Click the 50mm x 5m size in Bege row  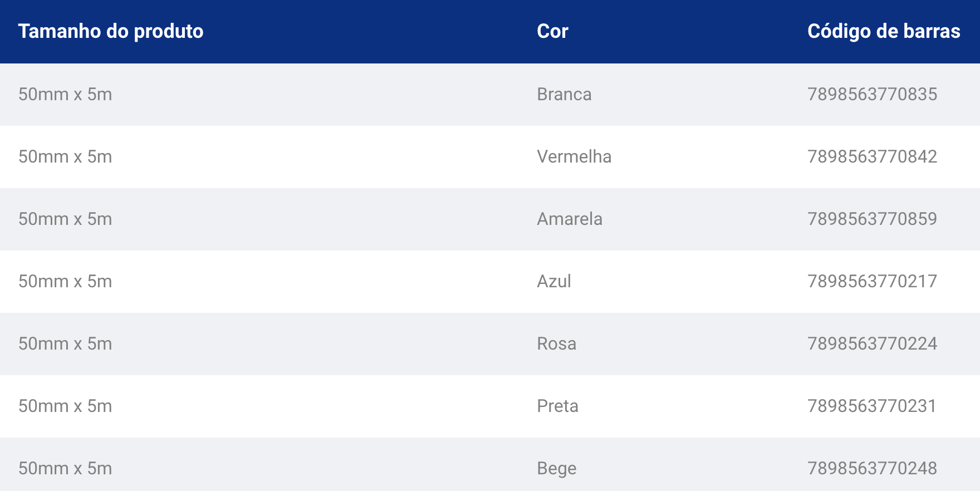click(x=65, y=468)
